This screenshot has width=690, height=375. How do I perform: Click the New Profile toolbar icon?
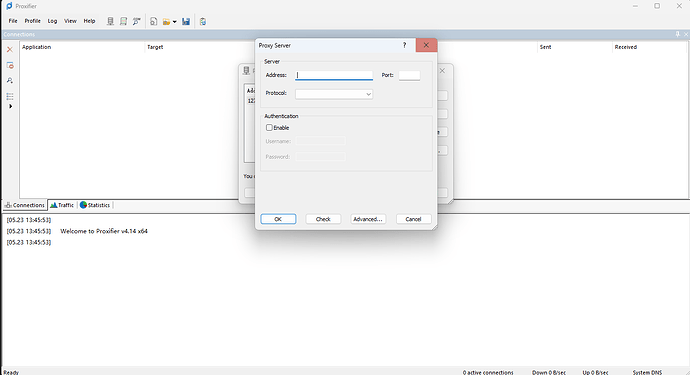pos(153,21)
